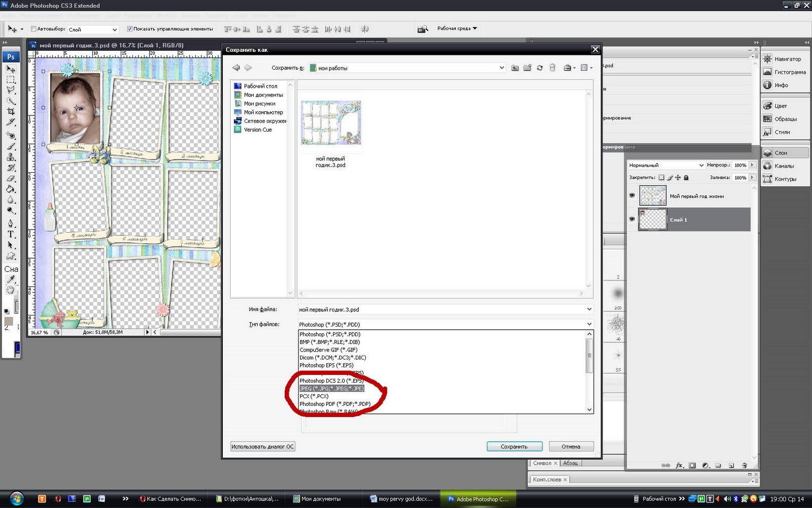Select the Hand tool
The image size is (812, 508).
[x=11, y=290]
